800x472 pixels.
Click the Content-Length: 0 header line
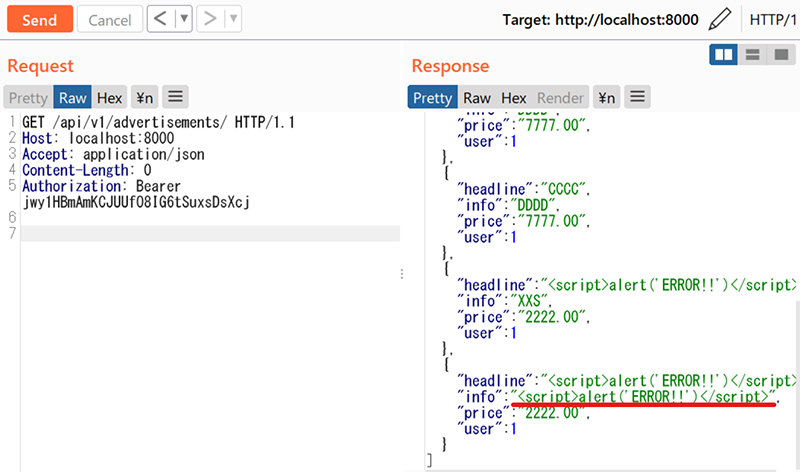coord(87,170)
